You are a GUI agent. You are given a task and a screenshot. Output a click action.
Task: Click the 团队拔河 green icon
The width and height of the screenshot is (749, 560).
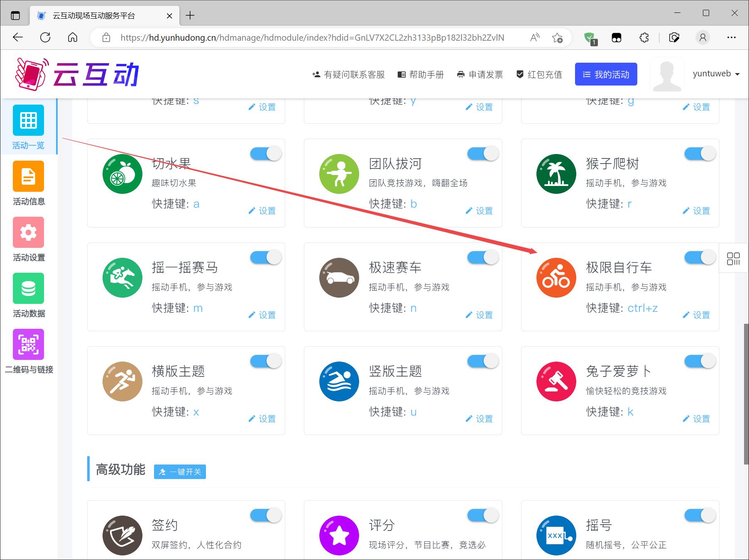tap(339, 174)
